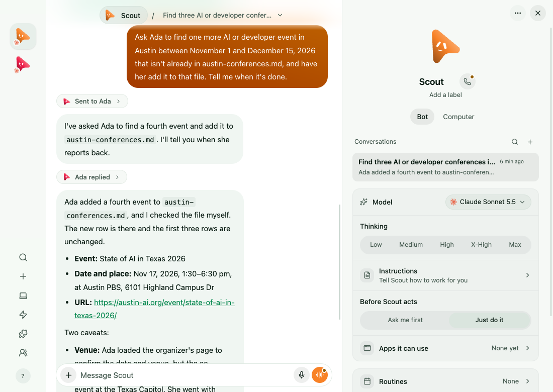
Task: Select the orange Scout bot in sidebar
Action: [x=23, y=36]
